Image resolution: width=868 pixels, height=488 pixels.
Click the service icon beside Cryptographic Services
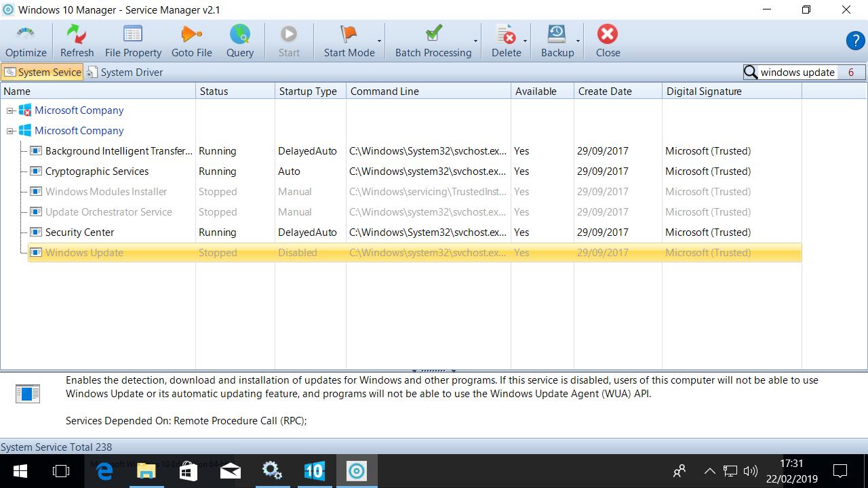36,171
